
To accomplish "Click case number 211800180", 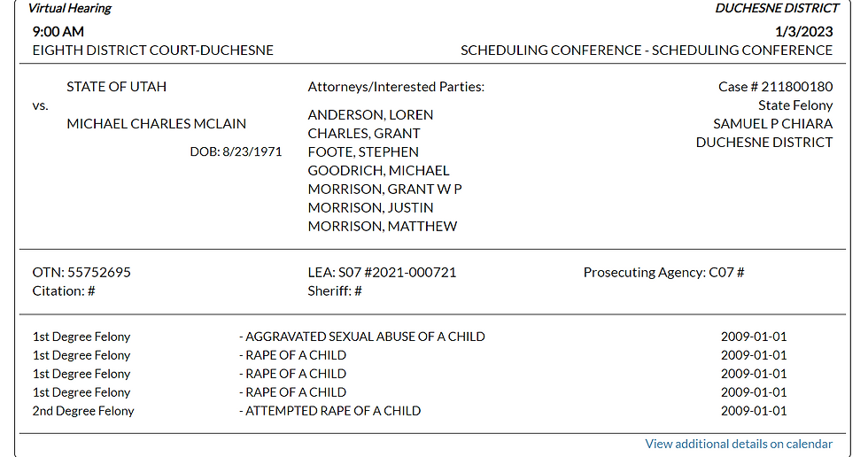I will [775, 87].
